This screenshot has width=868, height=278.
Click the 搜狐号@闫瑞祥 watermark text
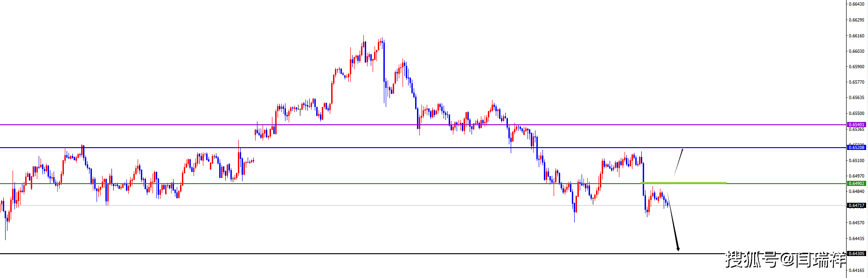[785, 259]
